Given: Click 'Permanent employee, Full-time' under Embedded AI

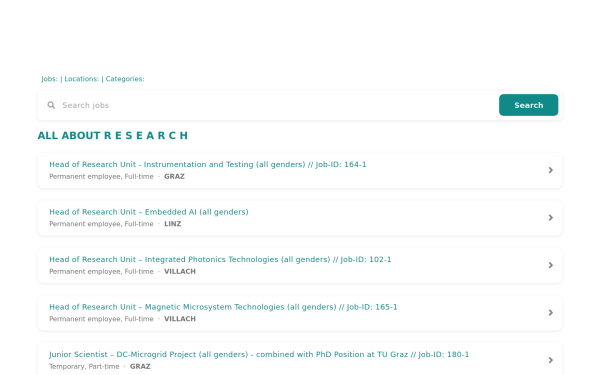Looking at the screenshot, I should [x=101, y=224].
